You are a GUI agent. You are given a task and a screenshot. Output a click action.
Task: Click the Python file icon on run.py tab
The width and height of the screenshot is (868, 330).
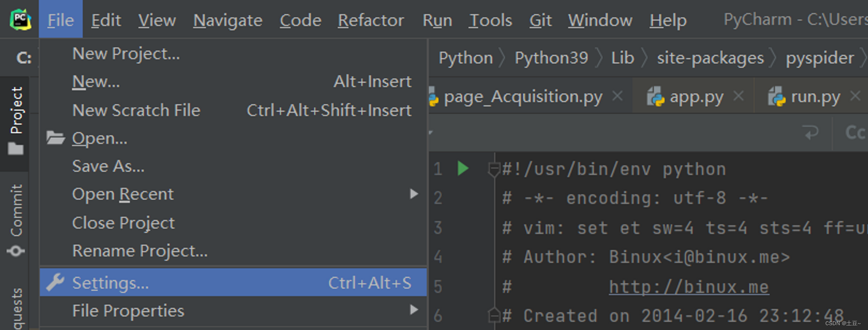tap(777, 96)
